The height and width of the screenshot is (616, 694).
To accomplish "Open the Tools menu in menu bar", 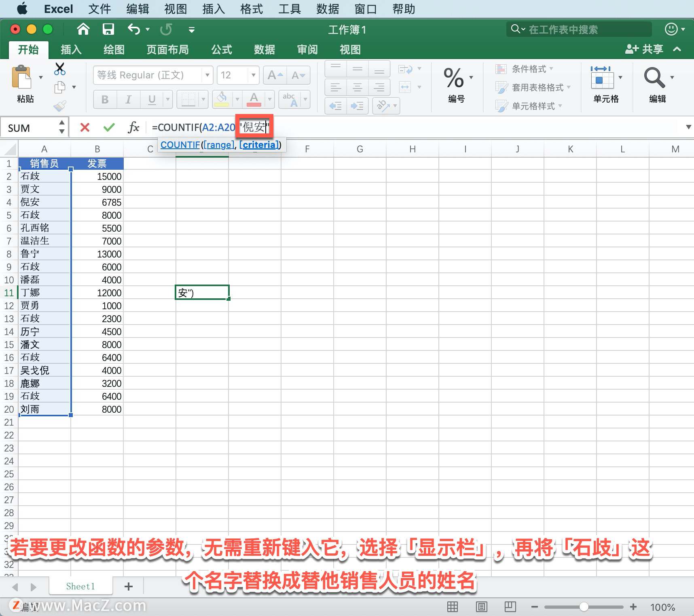I will [x=290, y=9].
